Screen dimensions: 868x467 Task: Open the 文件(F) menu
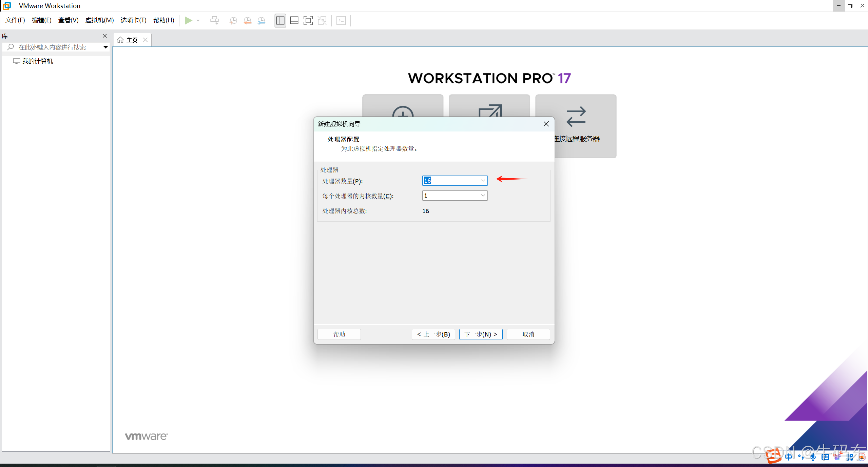coord(15,20)
